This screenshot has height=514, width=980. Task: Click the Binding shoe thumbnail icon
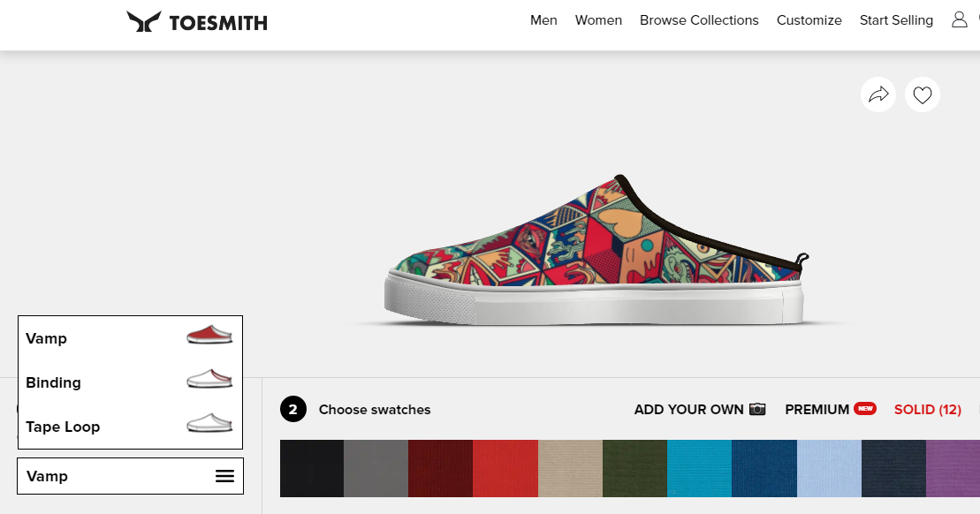pyautogui.click(x=209, y=380)
